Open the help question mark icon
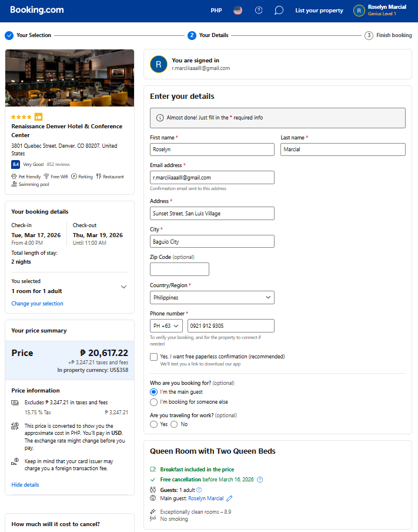 tap(259, 11)
